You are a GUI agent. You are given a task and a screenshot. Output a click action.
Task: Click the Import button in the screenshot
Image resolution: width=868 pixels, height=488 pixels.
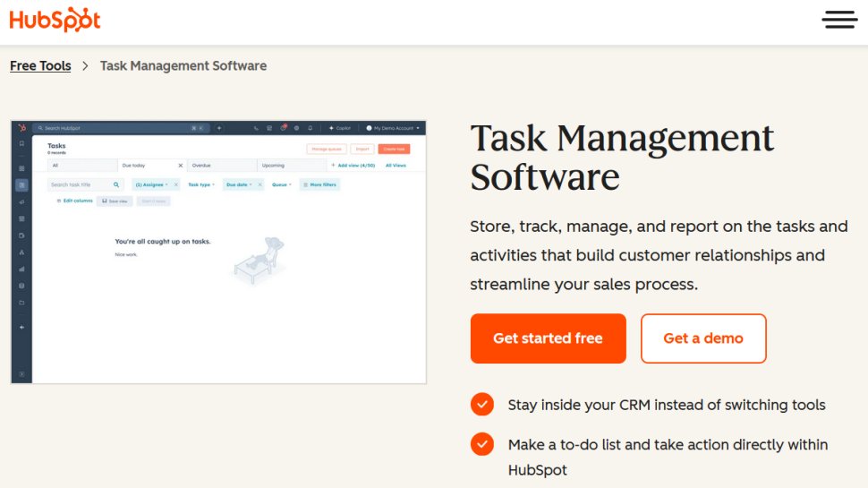(x=362, y=149)
